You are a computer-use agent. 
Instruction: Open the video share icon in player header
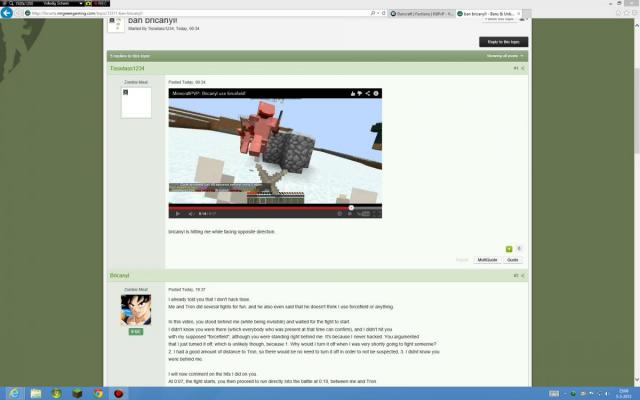pos(367,93)
